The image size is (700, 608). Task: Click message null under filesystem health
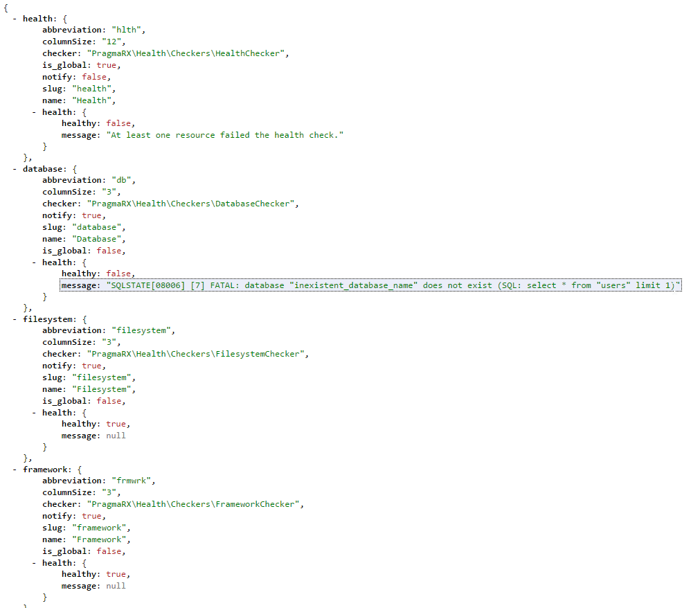[x=116, y=436]
